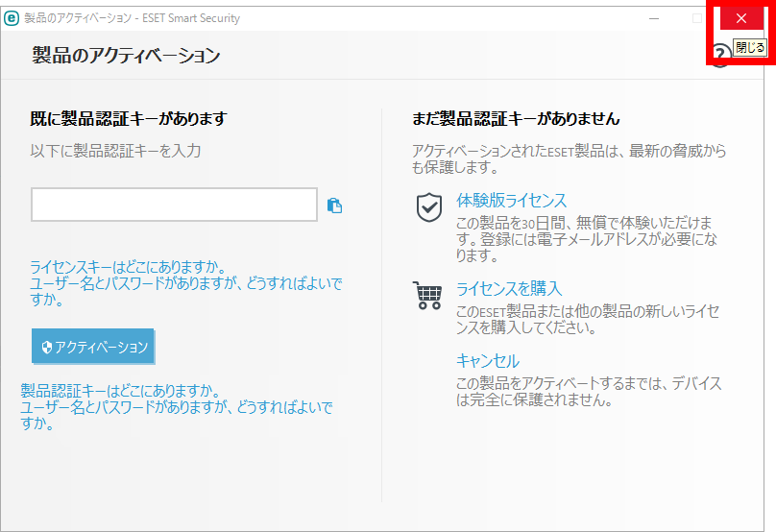The height and width of the screenshot is (532, 776).
Task: Open ライセンスキーはどこにありますか link
Action: 128,267
